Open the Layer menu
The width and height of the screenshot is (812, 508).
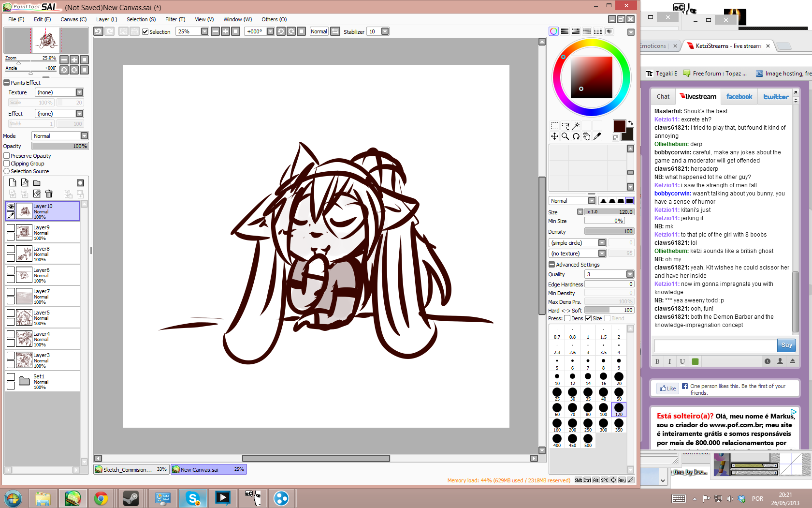tap(106, 19)
